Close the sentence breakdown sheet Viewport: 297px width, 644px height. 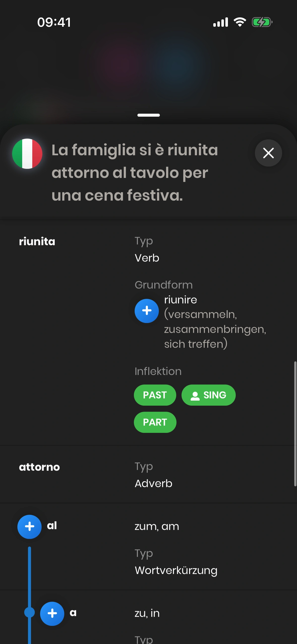click(x=268, y=153)
